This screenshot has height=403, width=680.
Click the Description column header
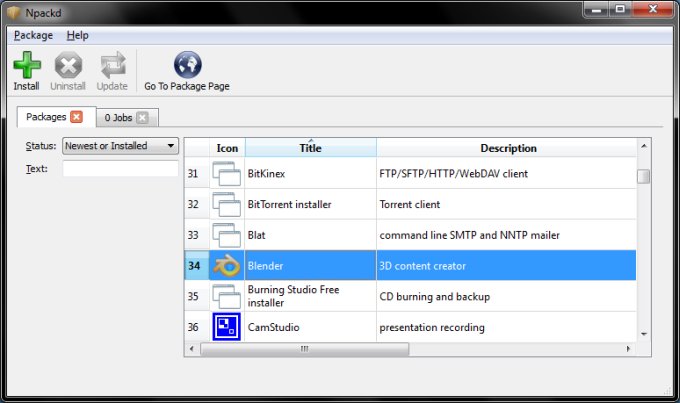point(508,148)
